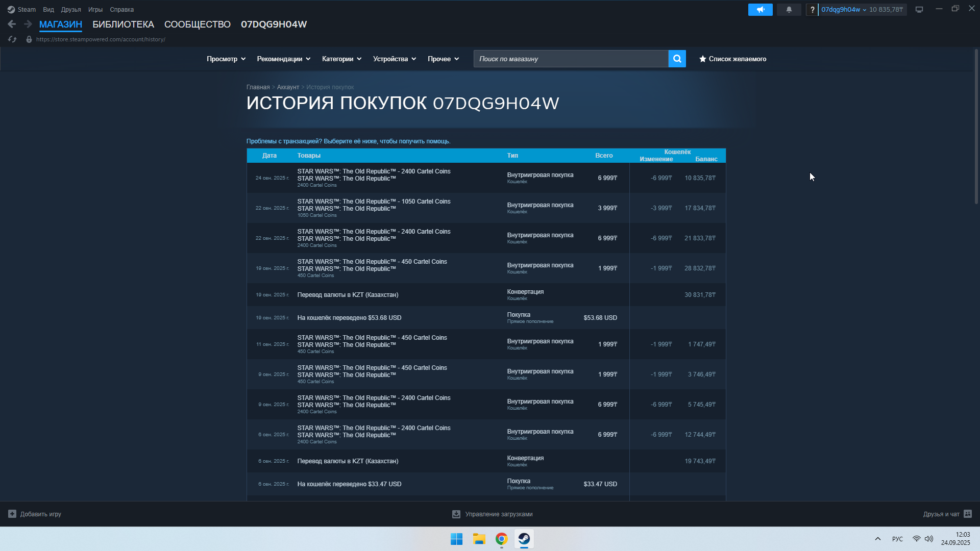Switch to СООБЩЕСТВО tab
This screenshot has height=551, width=980.
pyautogui.click(x=198, y=24)
